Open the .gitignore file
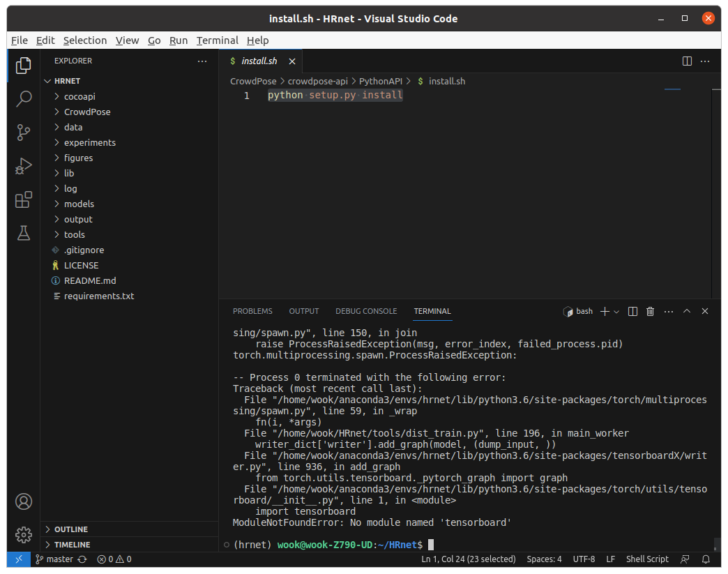 coord(129,250)
